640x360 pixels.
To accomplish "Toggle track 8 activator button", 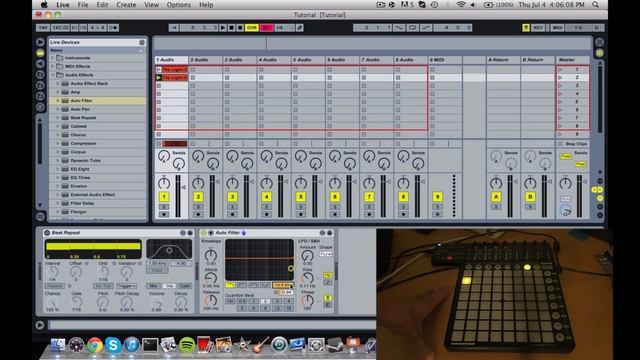I will point(403,197).
